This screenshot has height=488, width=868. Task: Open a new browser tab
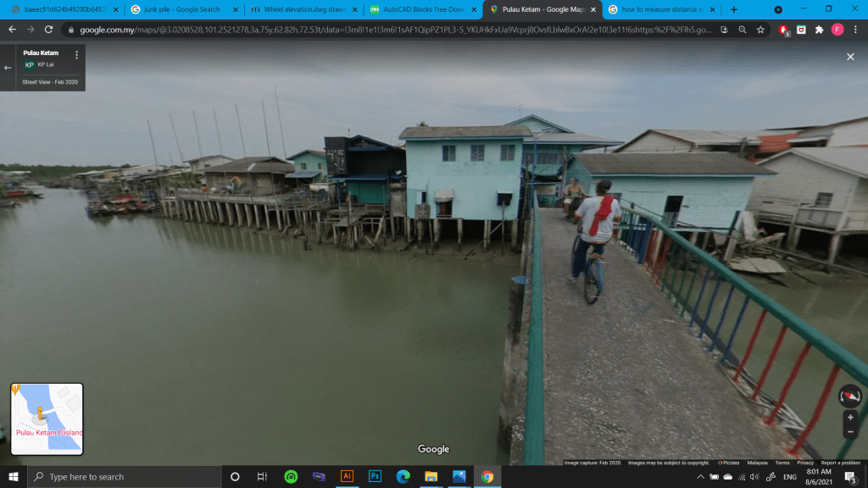pyautogui.click(x=733, y=9)
